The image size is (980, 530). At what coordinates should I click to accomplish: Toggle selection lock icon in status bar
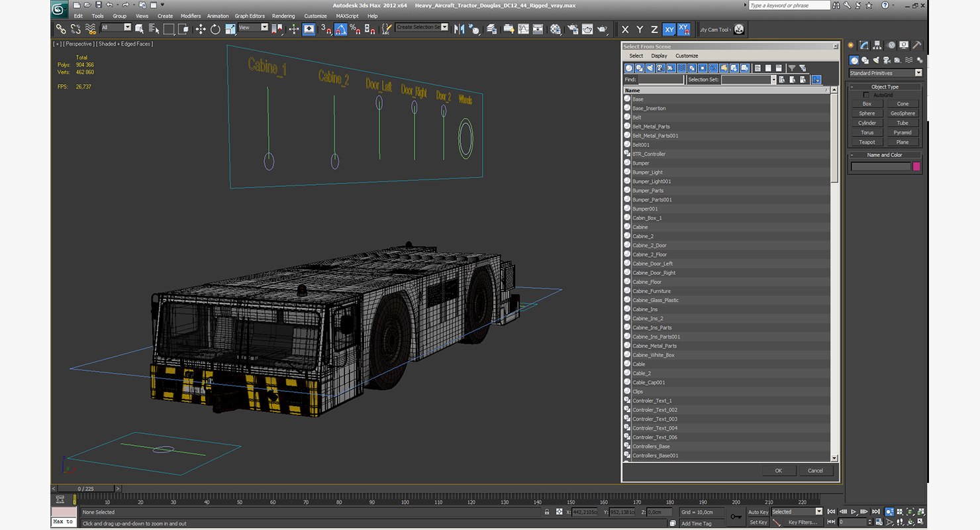pyautogui.click(x=546, y=512)
